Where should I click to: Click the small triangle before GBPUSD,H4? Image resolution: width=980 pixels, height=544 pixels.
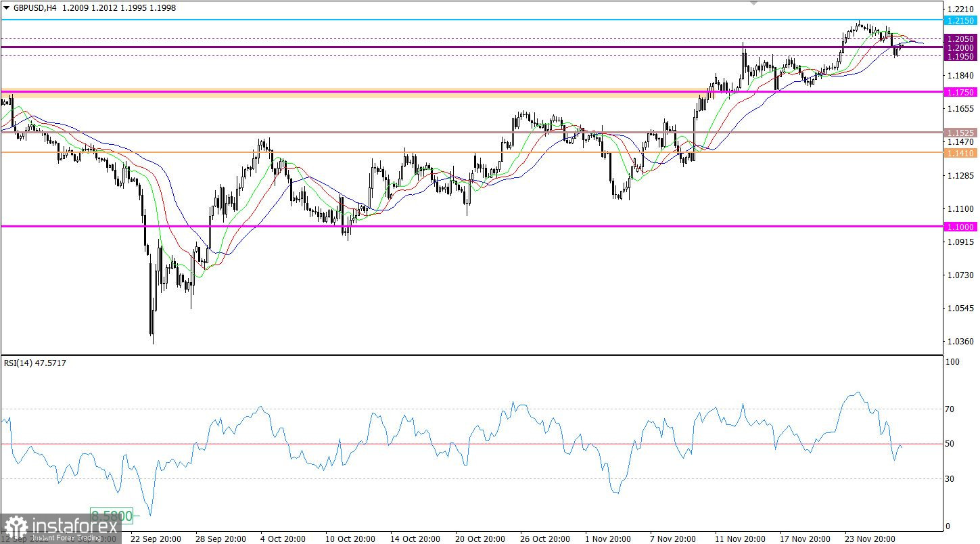[7, 7]
